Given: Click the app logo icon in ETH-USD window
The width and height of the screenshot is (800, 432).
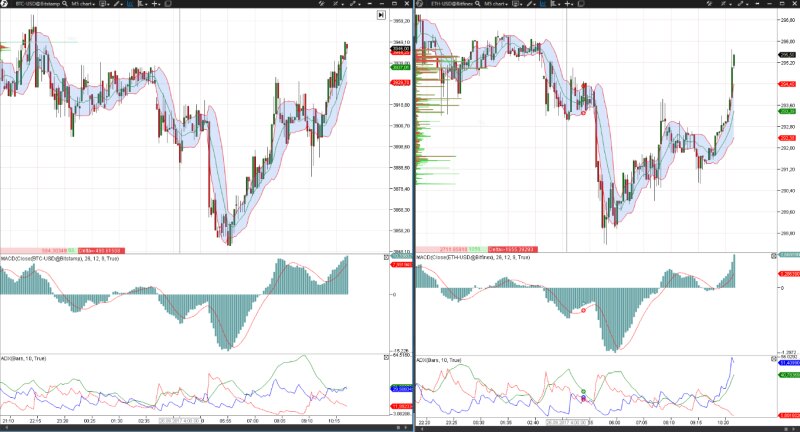Looking at the screenshot, I should (419, 4).
